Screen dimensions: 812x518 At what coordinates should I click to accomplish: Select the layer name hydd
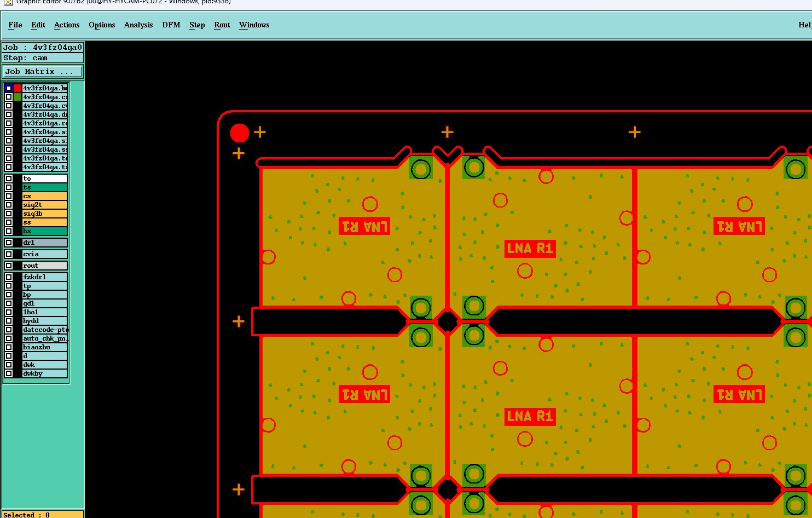45,321
